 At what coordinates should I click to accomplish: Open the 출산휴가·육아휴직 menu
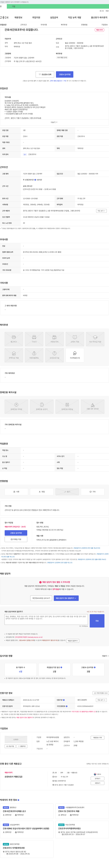[99, 18]
